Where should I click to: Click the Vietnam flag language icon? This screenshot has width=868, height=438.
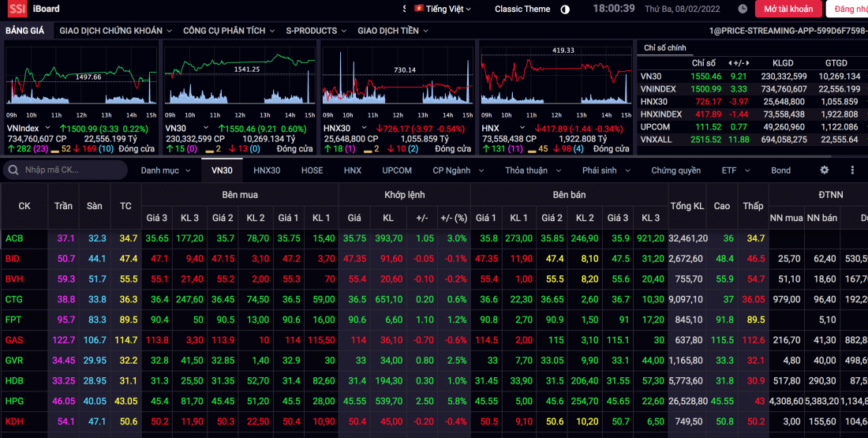[418, 9]
